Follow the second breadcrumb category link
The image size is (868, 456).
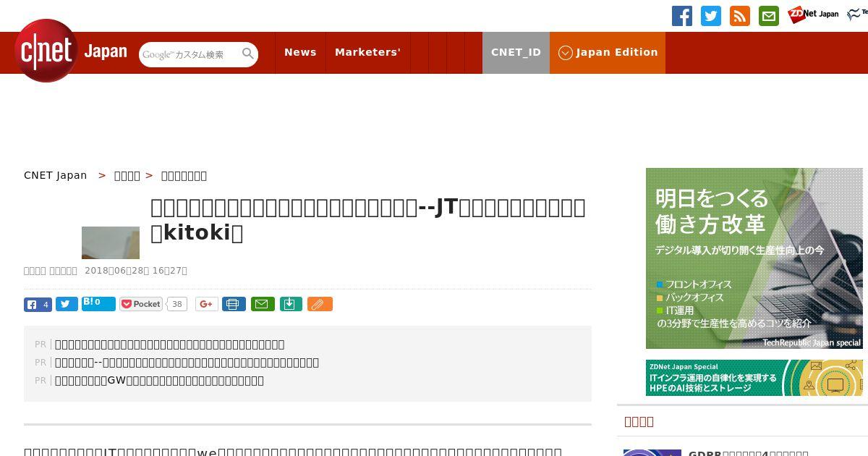click(x=127, y=175)
